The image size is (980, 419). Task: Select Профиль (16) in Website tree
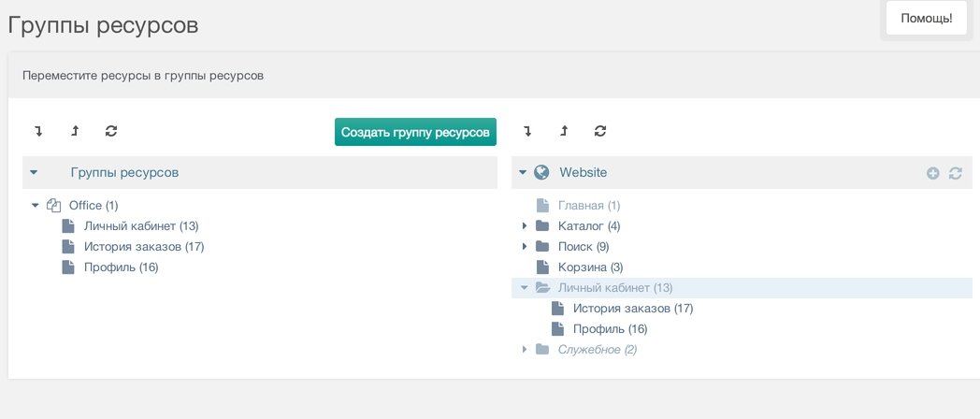click(x=610, y=329)
